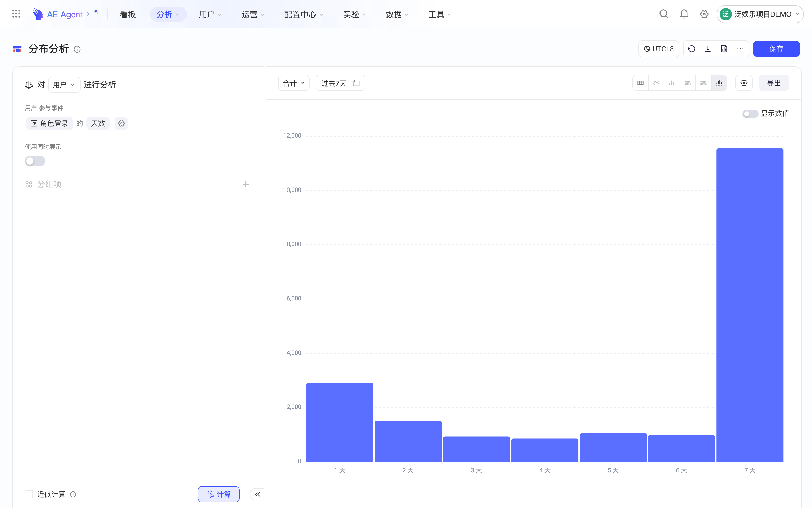
Task: Open the global search icon
Action: pyautogui.click(x=664, y=14)
